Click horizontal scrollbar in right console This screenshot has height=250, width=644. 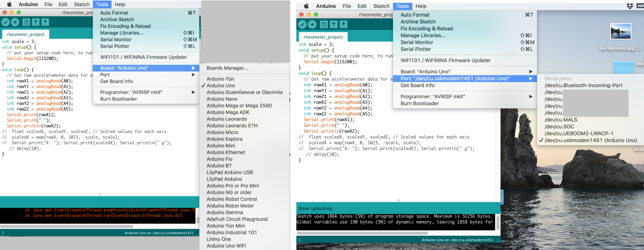click(x=362, y=233)
